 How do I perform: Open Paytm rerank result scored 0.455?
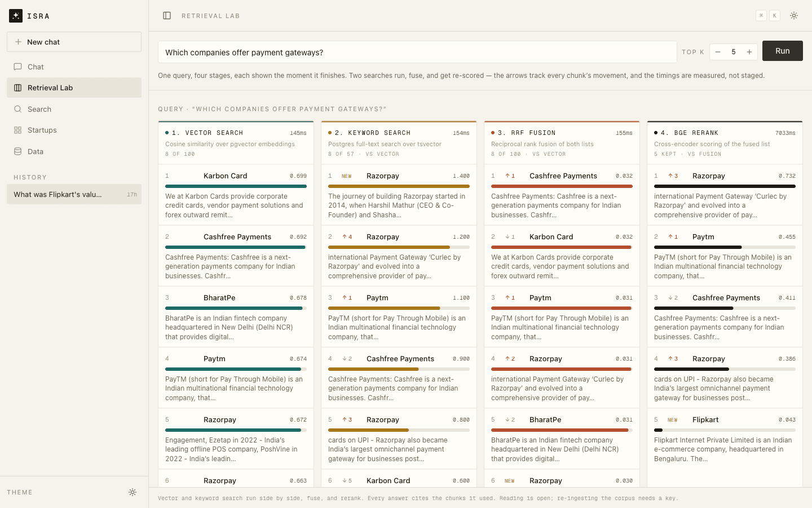tap(725, 256)
